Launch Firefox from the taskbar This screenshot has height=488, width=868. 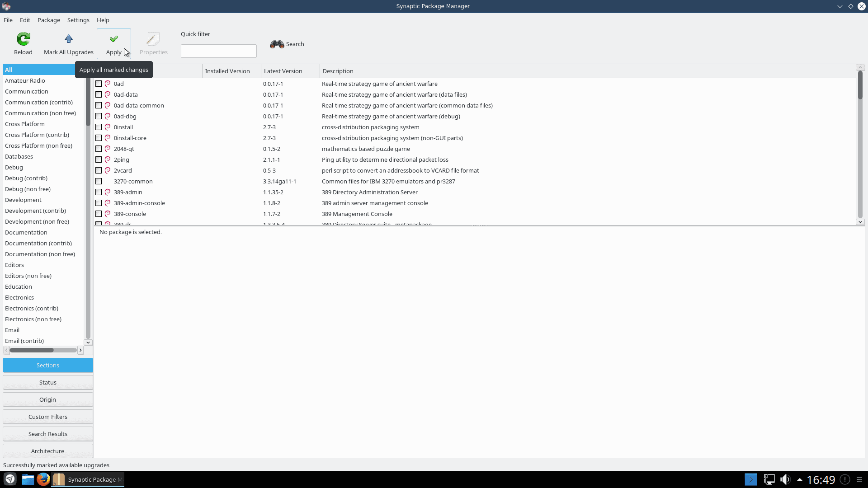click(43, 479)
